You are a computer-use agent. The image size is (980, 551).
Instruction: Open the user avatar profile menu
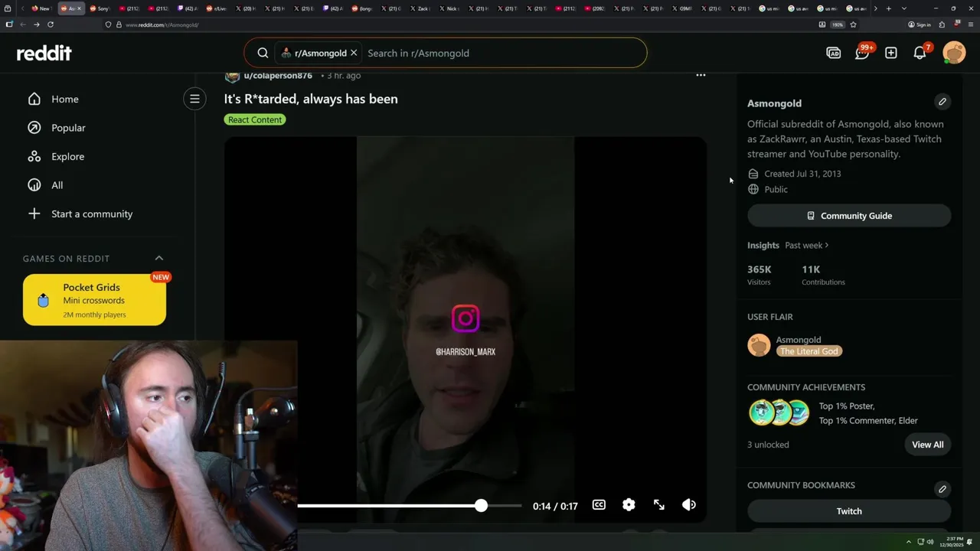pos(954,53)
